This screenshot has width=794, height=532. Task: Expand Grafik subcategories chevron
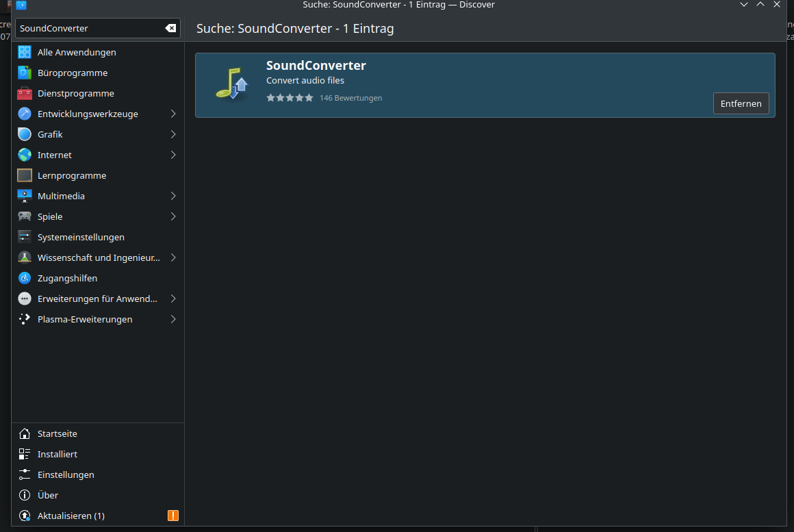pyautogui.click(x=173, y=134)
